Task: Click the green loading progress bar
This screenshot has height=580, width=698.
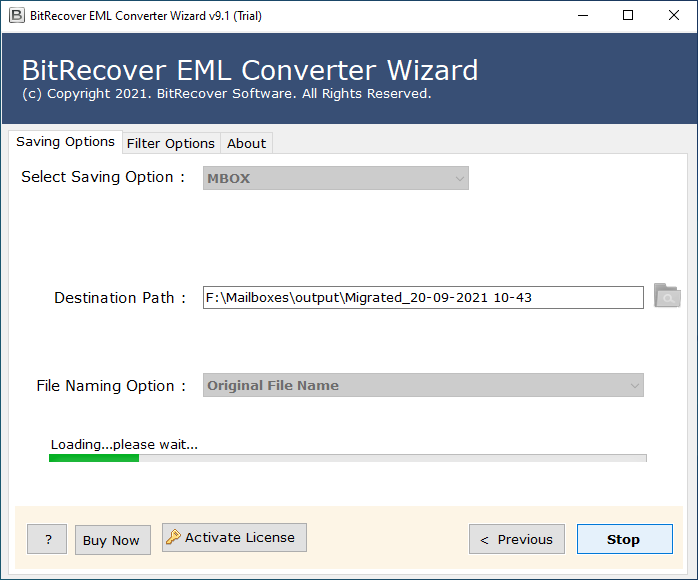Action: point(348,458)
